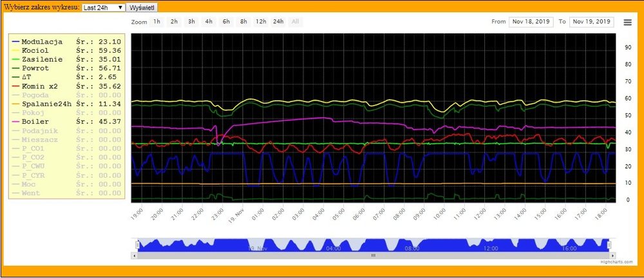Show the hidden Pogoda series
Image resolution: width=644 pixels, height=278 pixels.
coord(35,95)
